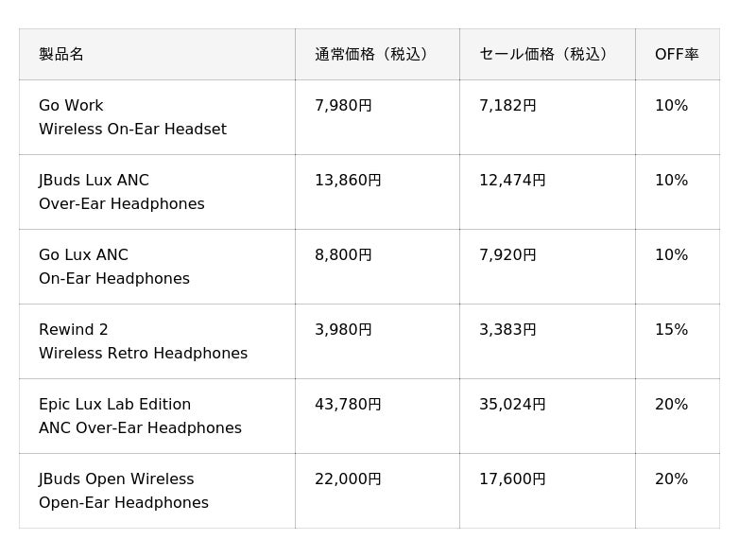Click the Go Lux ANC On-Ear Headphones cell
Viewport: 756px width, 557px height.
tap(157, 267)
